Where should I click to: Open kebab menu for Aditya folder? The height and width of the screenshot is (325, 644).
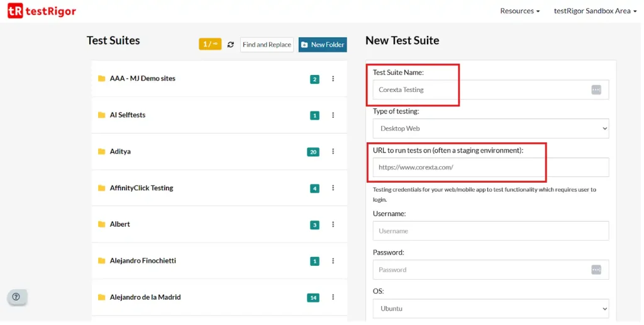pyautogui.click(x=333, y=151)
